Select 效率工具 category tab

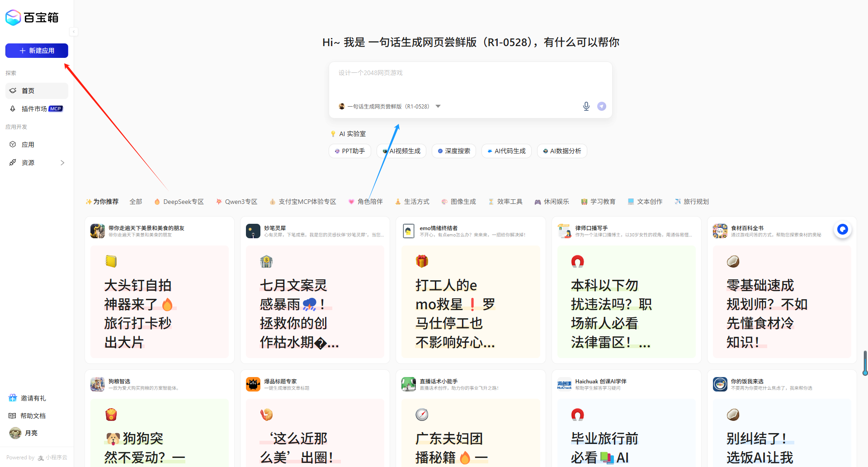pos(505,202)
